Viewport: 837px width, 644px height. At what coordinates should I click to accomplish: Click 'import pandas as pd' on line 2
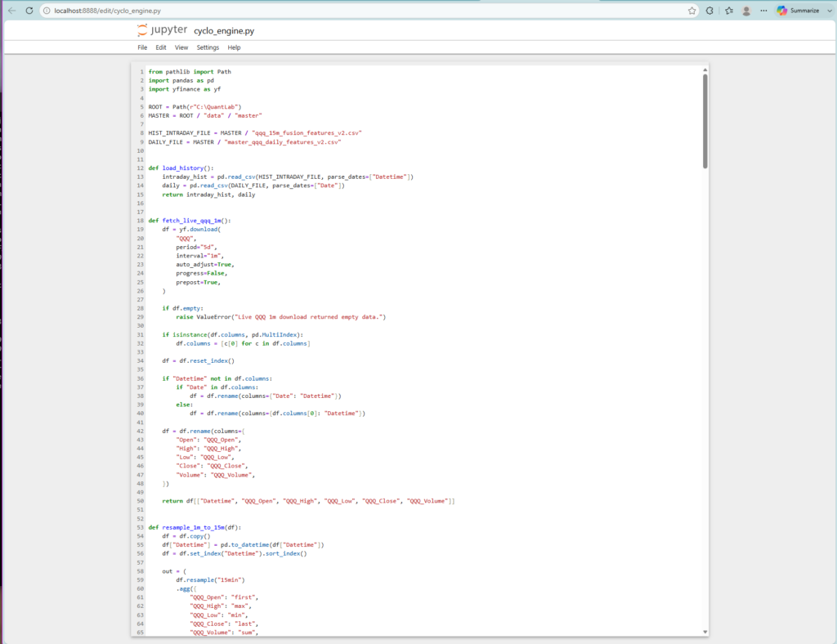[181, 81]
